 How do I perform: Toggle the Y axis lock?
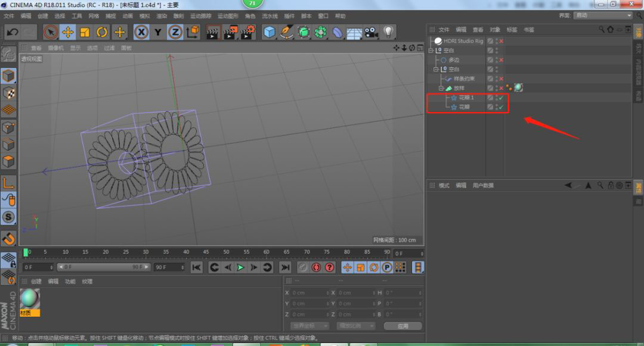(158, 32)
